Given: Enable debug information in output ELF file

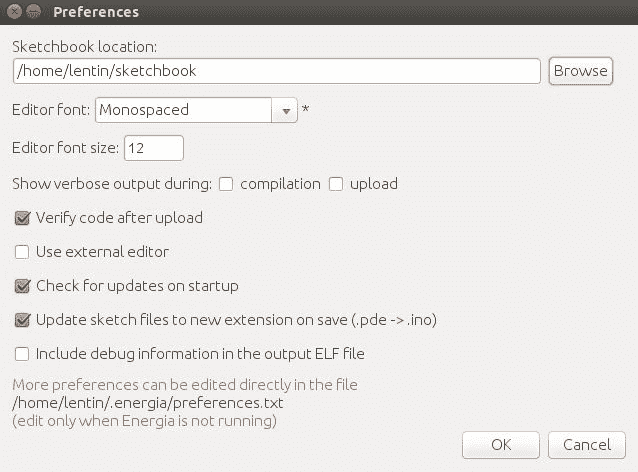Looking at the screenshot, I should point(22,354).
